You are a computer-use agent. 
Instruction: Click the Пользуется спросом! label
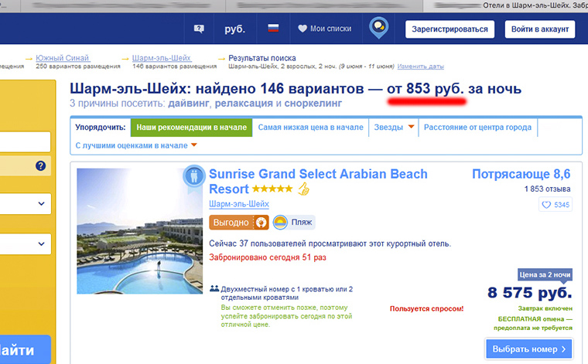click(427, 308)
